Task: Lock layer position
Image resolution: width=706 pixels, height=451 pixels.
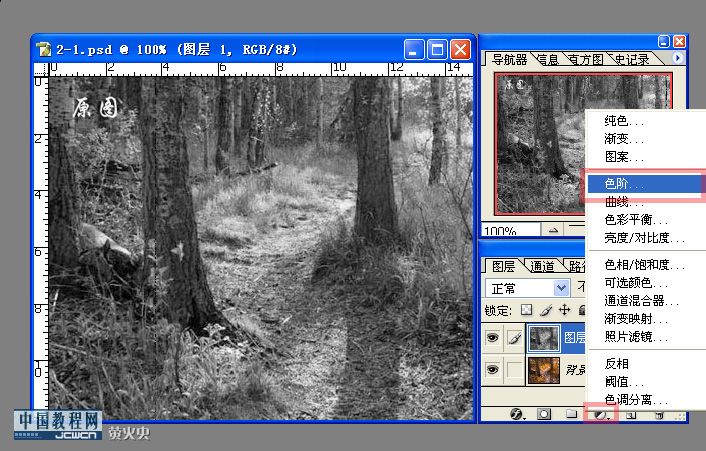Action: pyautogui.click(x=564, y=310)
